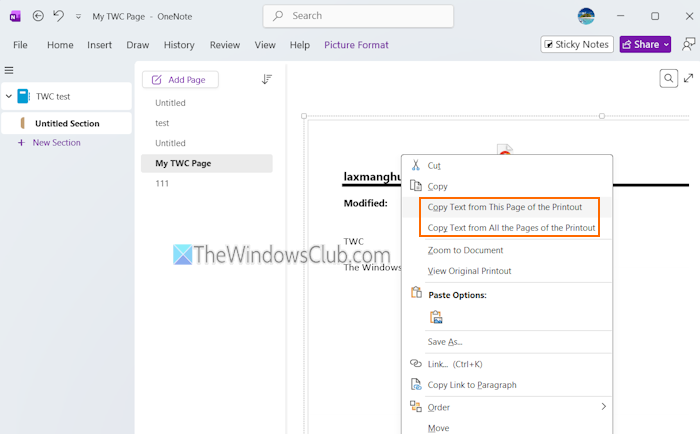700x434 pixels.
Task: Switch to the Review tab
Action: (x=225, y=45)
